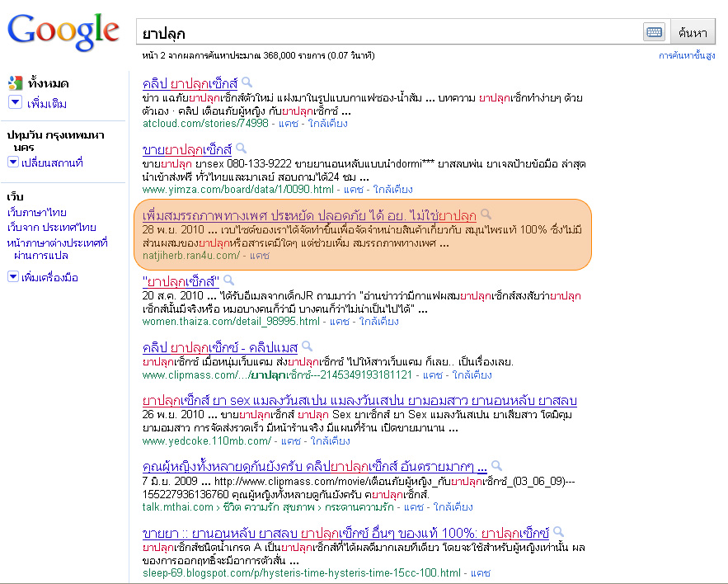The image size is (728, 584).
Task: Select หน้าภาษาต่างประเทศที่ผ่านการแปล filter
Action: 57,249
